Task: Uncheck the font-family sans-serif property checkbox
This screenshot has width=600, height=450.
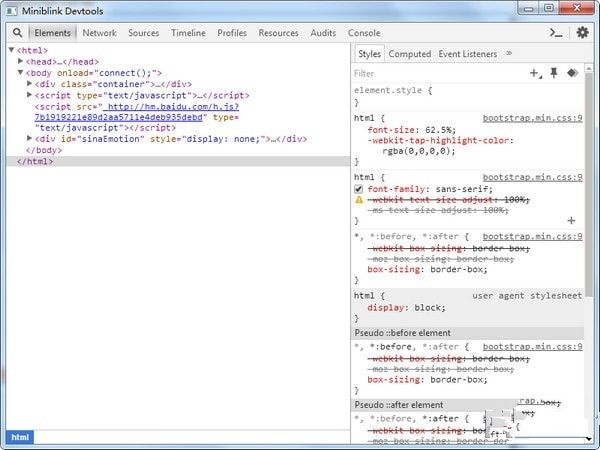Action: pos(360,188)
